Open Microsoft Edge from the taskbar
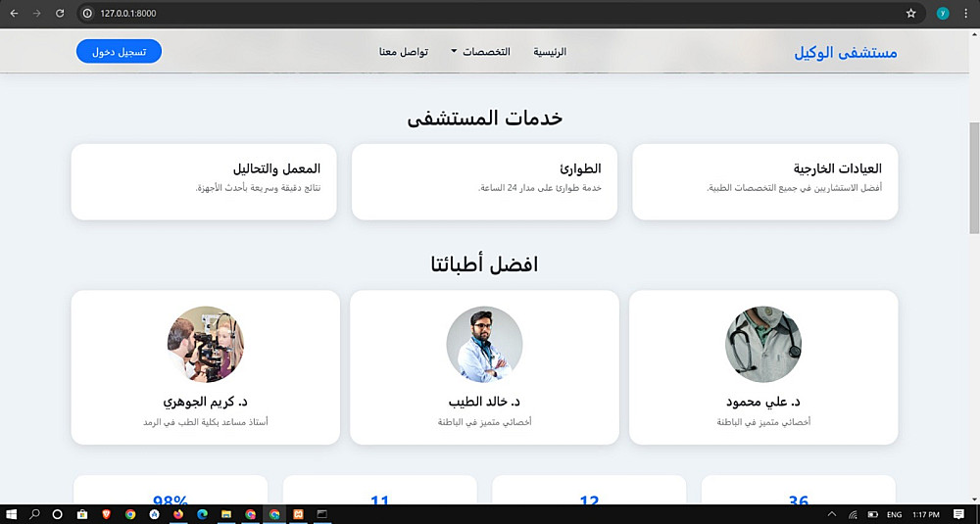The image size is (980, 524). tap(202, 514)
